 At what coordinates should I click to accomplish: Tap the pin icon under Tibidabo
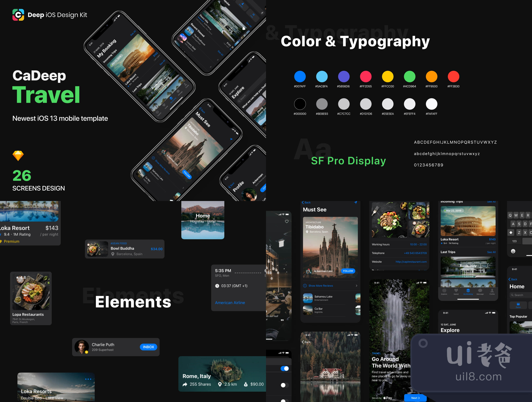point(307,232)
